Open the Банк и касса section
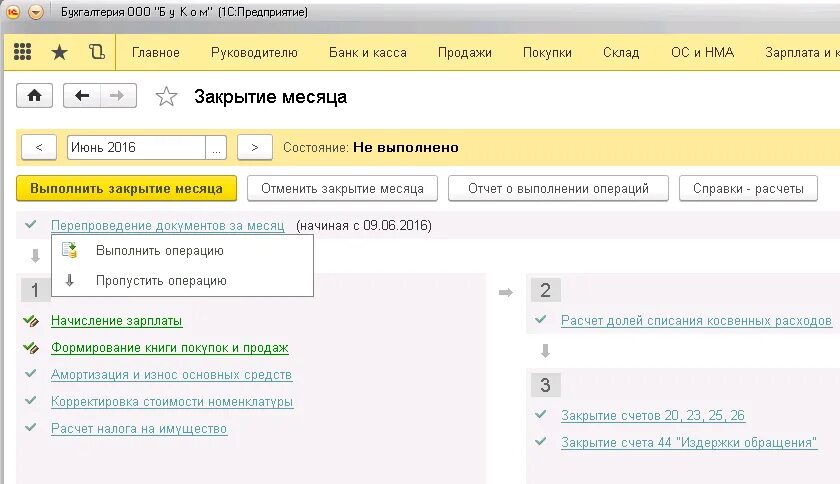The image size is (840, 484). (368, 53)
